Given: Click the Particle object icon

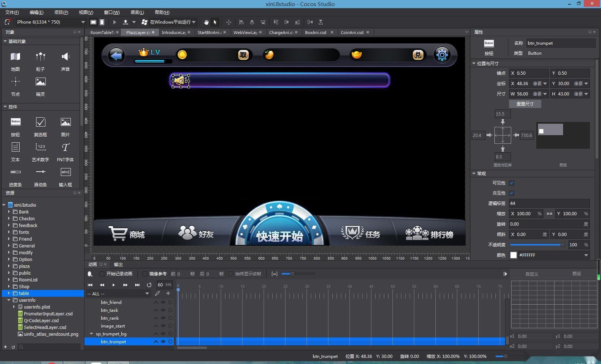Looking at the screenshot, I should (40, 56).
